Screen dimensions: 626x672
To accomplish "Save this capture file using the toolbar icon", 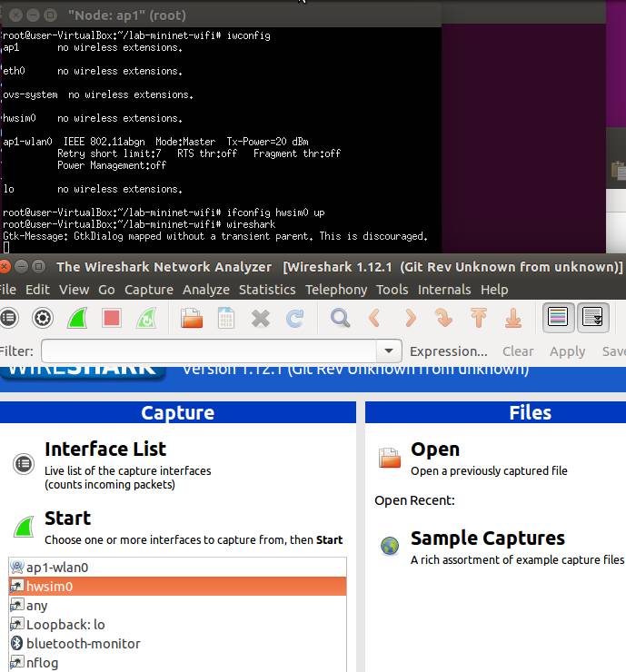I will click(x=226, y=318).
